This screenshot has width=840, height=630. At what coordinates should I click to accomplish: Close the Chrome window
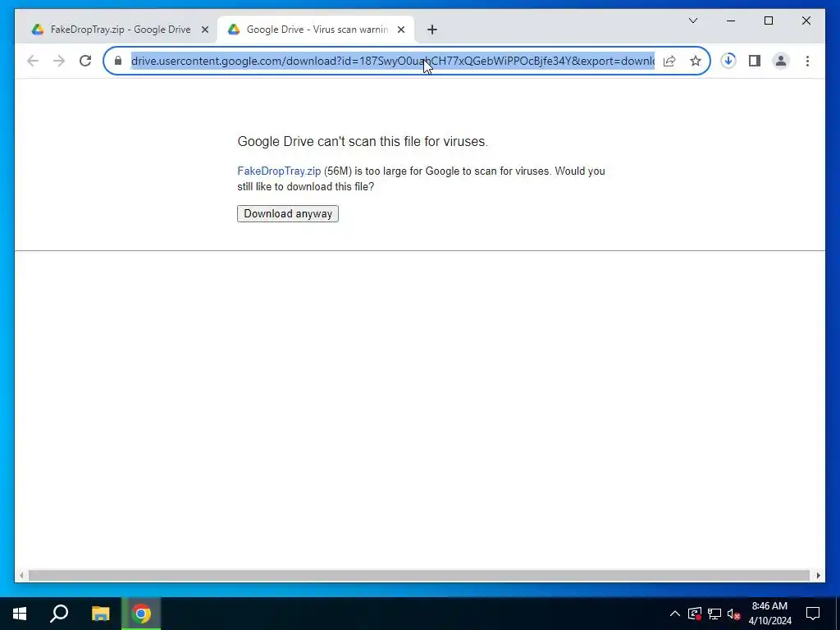(x=806, y=21)
